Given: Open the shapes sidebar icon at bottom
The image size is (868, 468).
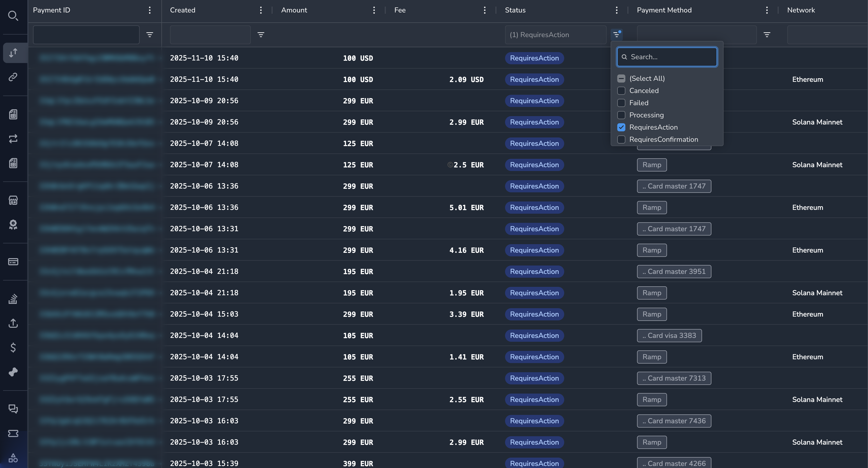Looking at the screenshot, I should pos(13,458).
